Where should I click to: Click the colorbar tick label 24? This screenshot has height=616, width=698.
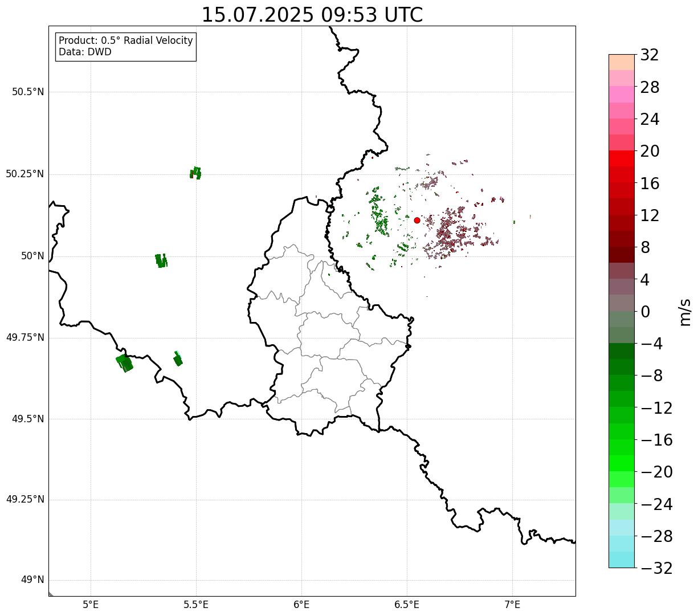point(650,119)
